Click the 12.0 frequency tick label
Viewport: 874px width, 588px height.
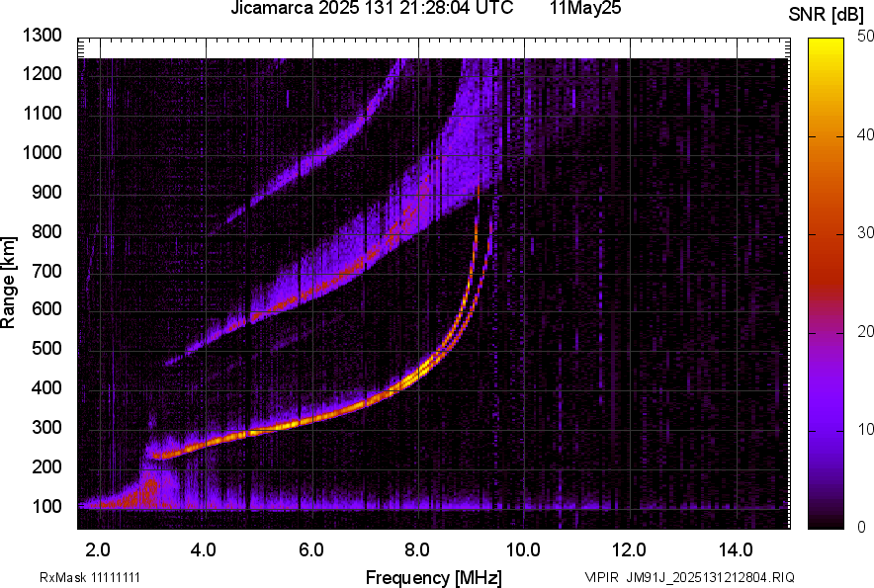630,550
